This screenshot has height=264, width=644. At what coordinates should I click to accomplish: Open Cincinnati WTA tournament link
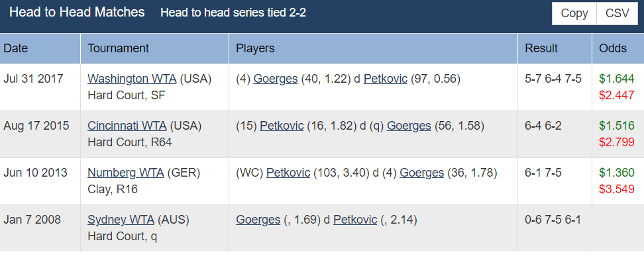point(127,126)
